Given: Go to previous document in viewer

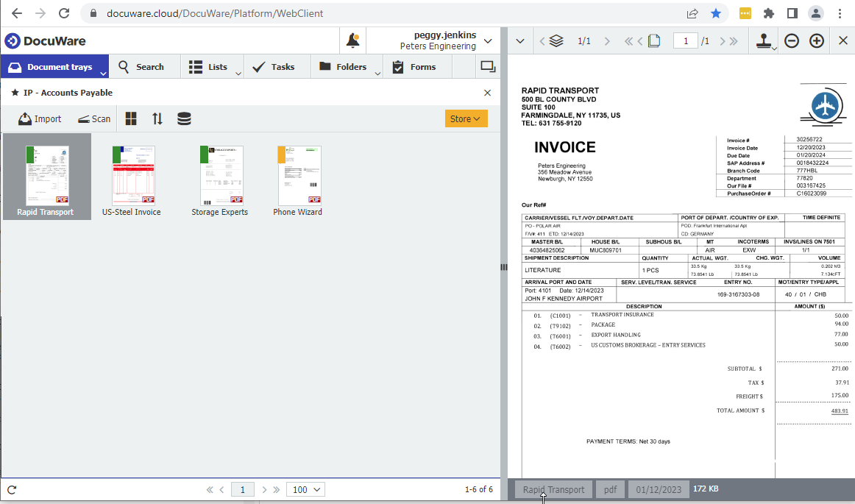Looking at the screenshot, I should 542,41.
